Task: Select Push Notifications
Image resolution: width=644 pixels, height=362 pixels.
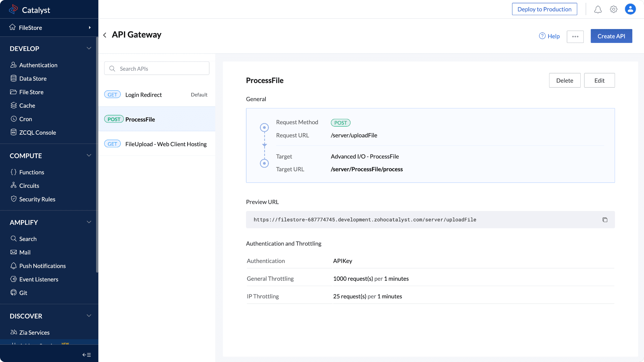Action: coord(42,266)
